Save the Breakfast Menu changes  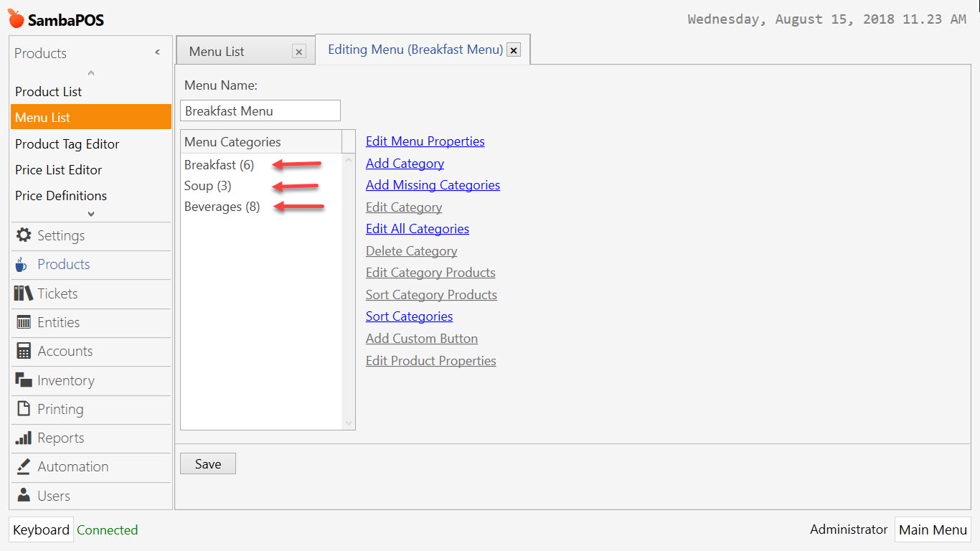pyautogui.click(x=207, y=463)
